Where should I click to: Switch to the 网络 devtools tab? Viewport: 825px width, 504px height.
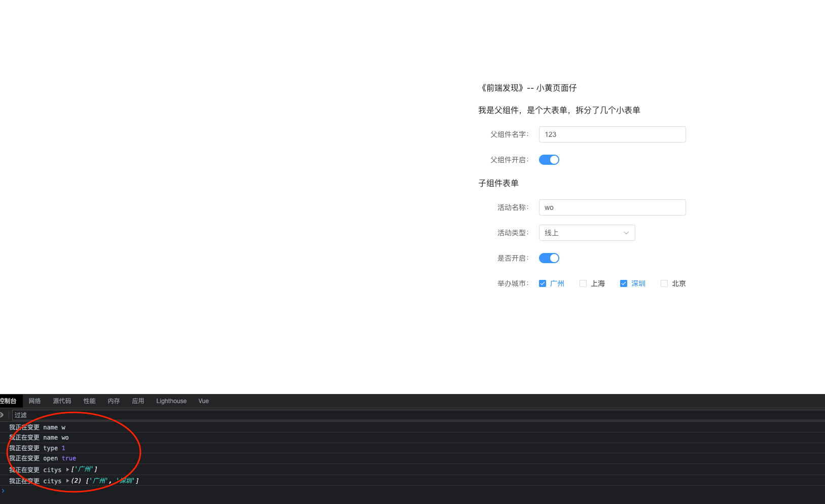pyautogui.click(x=34, y=401)
